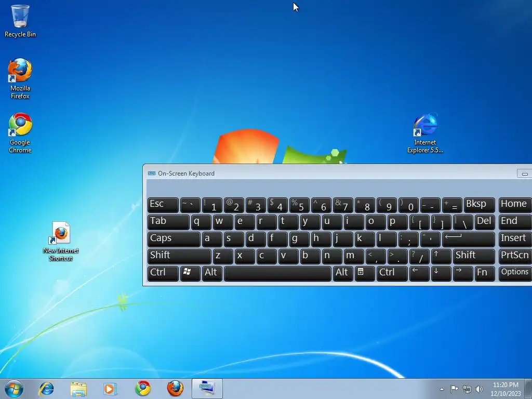
Task: Click the backslash key
Action: point(463,222)
